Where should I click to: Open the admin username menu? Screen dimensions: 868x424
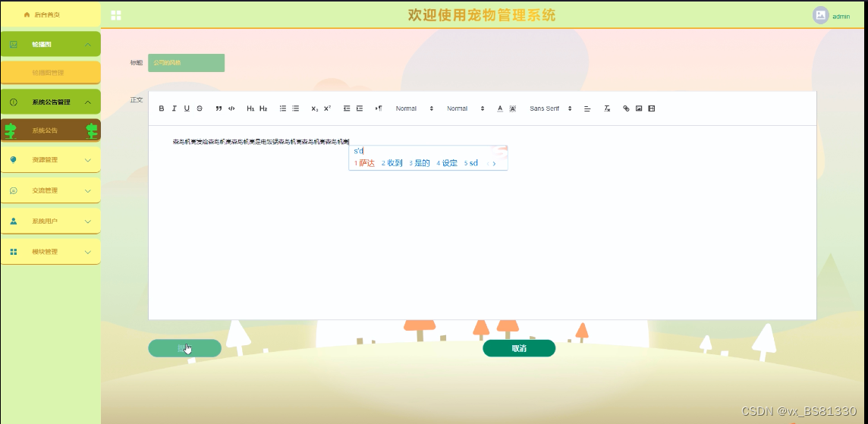coord(841,17)
